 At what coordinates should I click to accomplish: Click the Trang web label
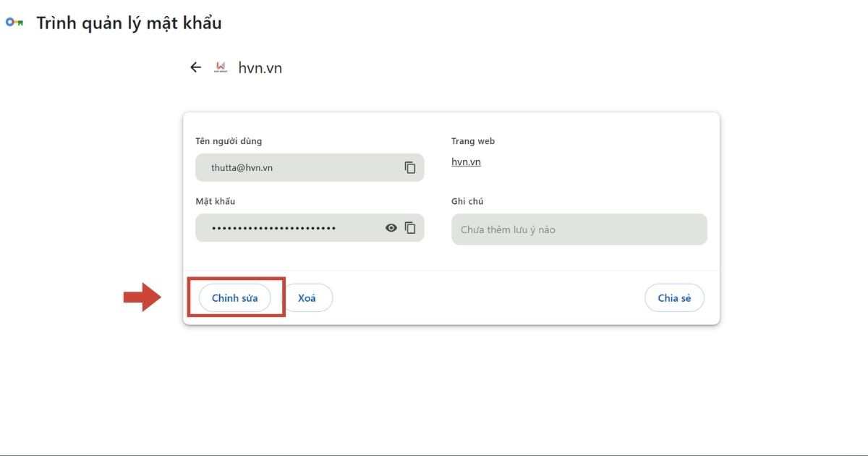[x=473, y=141]
